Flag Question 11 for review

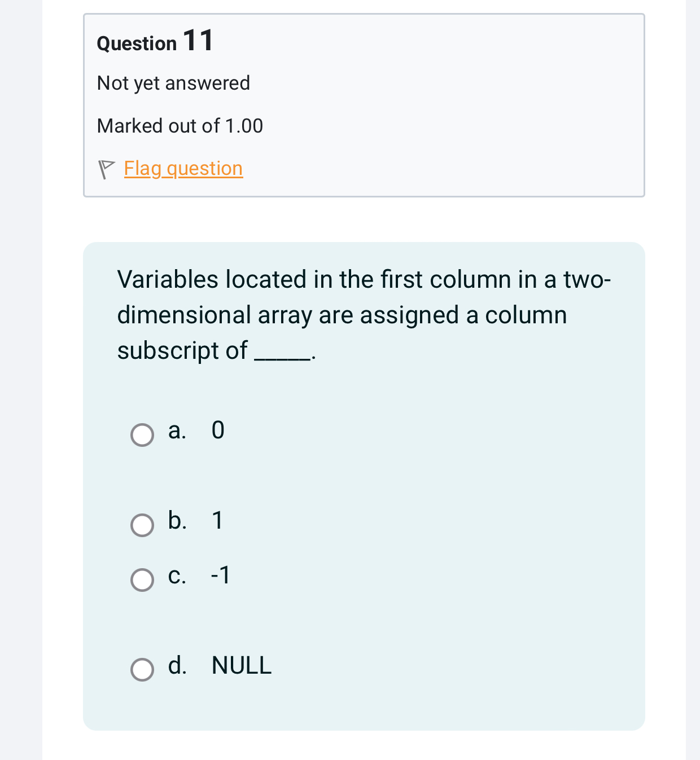[x=183, y=169]
